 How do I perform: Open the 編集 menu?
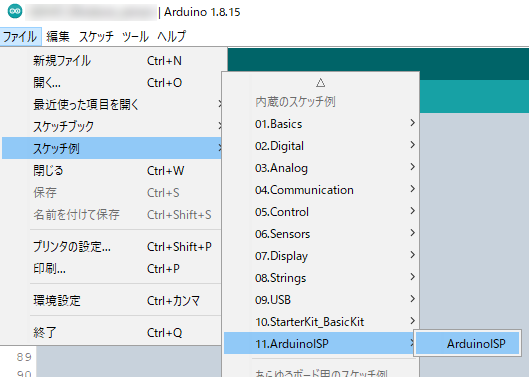tap(58, 36)
